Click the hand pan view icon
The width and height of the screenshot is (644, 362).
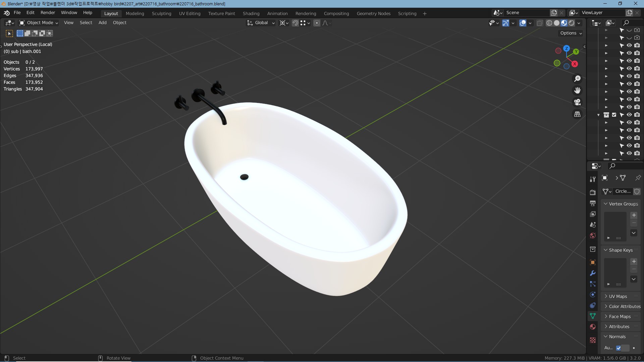(577, 90)
